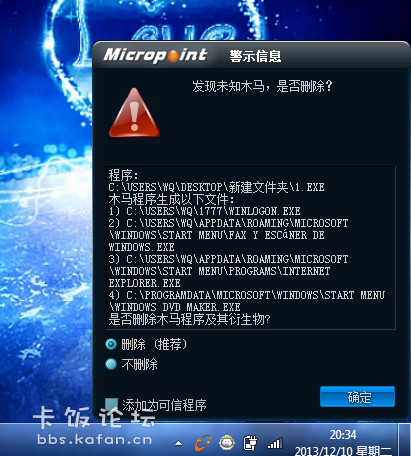Viewport: 411px width, 456px height.
Task: Enable the 添加为可信程序 checkbox
Action: [112, 405]
